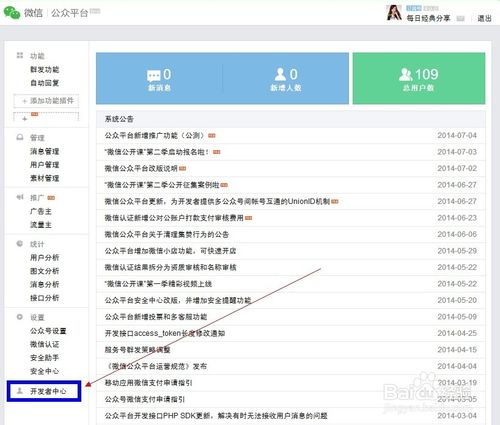Image resolution: width=500 pixels, height=425 pixels.
Task: Open the 每日经典分享 account name
Action: coord(428,18)
